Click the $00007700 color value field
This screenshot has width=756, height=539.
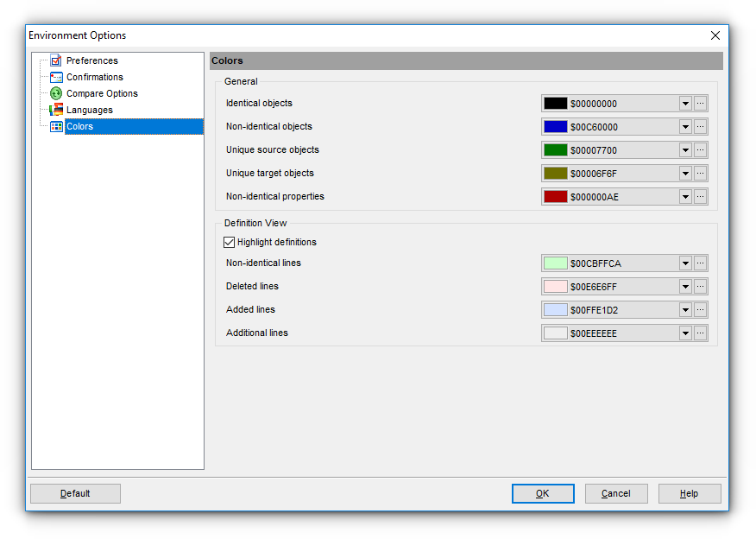click(x=623, y=150)
